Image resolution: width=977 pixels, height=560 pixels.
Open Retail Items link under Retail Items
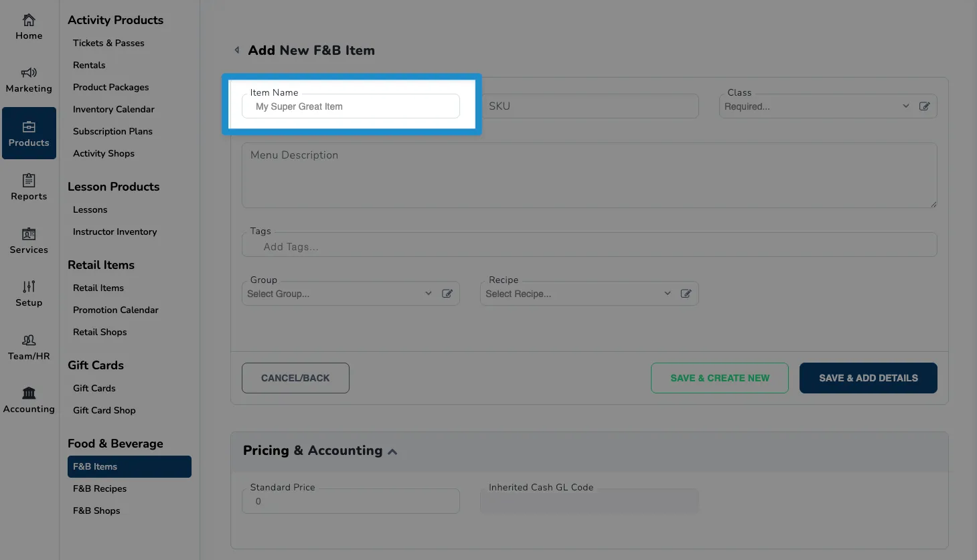[x=98, y=288]
